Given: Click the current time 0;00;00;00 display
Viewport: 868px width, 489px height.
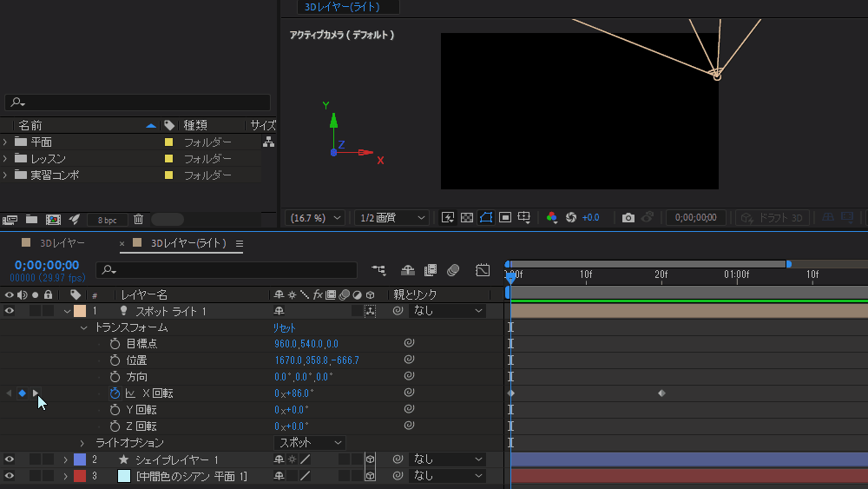Looking at the screenshot, I should click(47, 265).
